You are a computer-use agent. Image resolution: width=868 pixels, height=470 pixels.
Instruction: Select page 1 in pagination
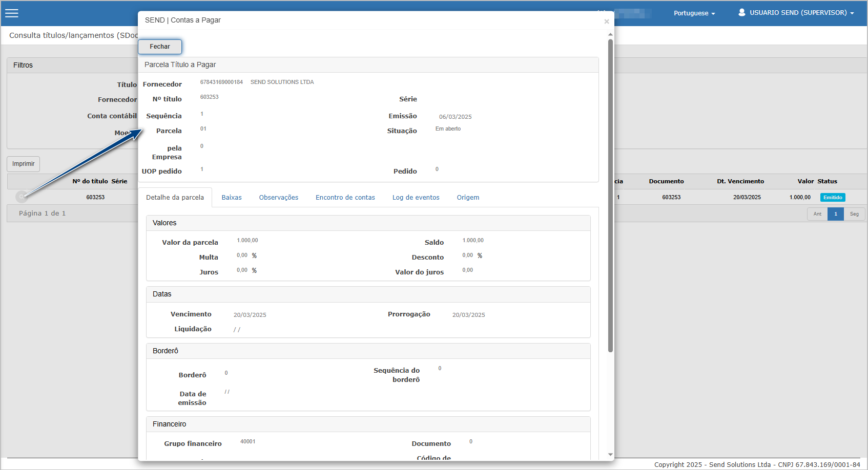[836, 214]
